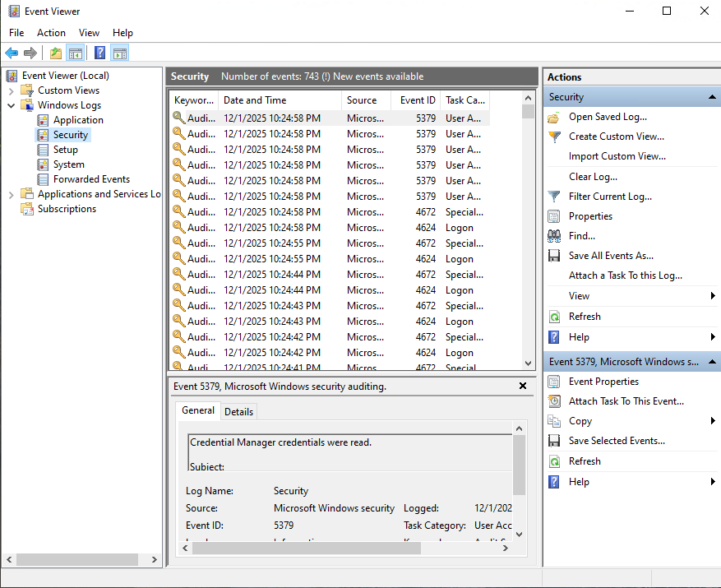Click the Find binoculars icon
The image size is (721, 588).
pos(553,236)
